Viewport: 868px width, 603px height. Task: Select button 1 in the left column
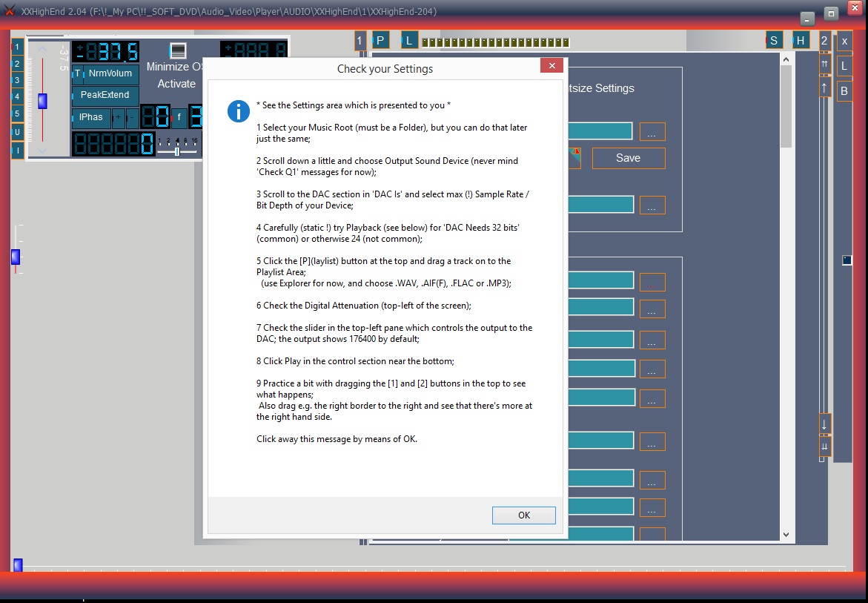click(x=17, y=47)
